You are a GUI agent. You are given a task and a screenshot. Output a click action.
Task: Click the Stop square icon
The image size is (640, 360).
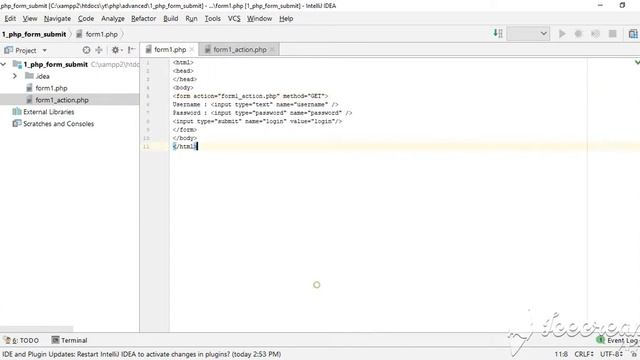click(x=613, y=33)
